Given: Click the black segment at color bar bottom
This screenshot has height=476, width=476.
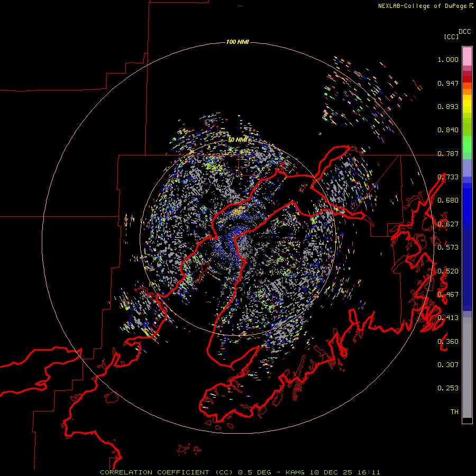Looking at the screenshot, I should pyautogui.click(x=467, y=420).
